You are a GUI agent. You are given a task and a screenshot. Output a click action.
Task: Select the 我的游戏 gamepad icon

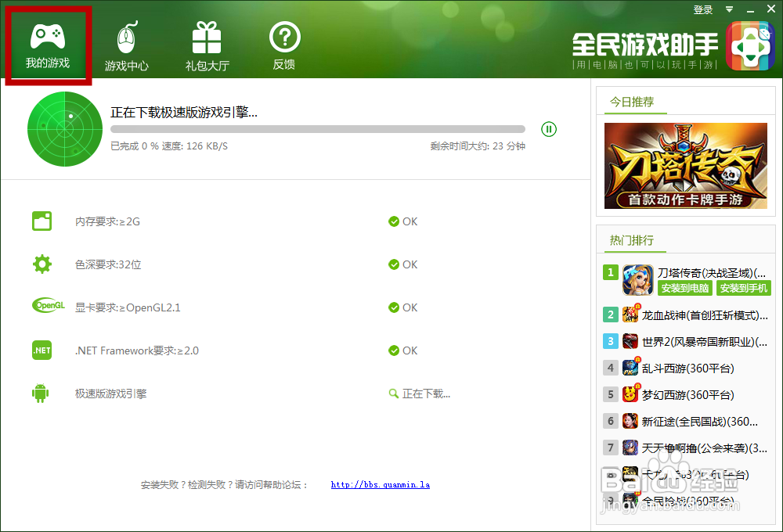pyautogui.click(x=48, y=34)
